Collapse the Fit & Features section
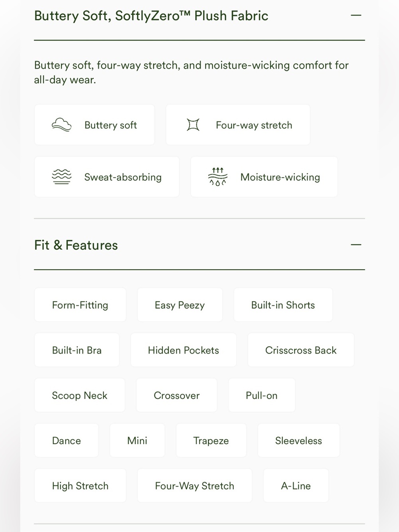The width and height of the screenshot is (399, 532). [356, 245]
